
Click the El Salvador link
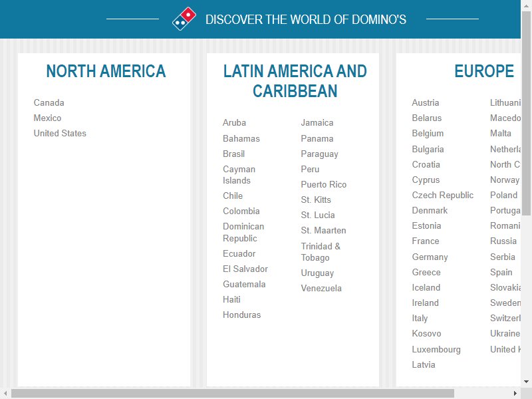tap(245, 269)
